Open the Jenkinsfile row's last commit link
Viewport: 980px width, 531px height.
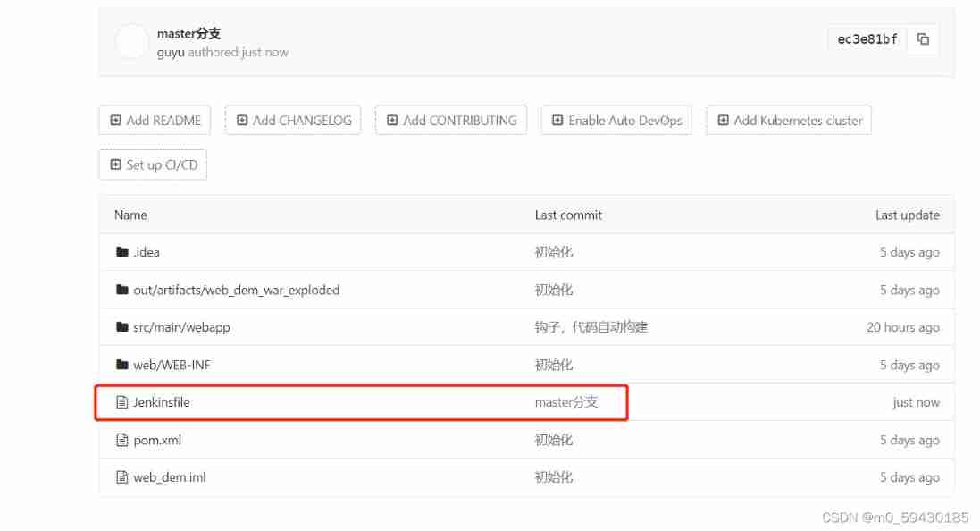565,402
